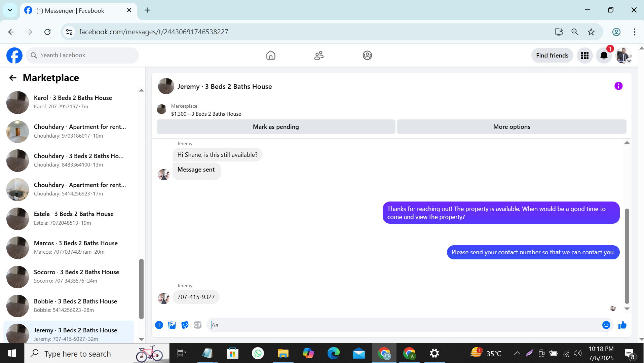Image resolution: width=644 pixels, height=363 pixels.
Task: Open the browser zoom magnifier icon
Action: pos(575,32)
